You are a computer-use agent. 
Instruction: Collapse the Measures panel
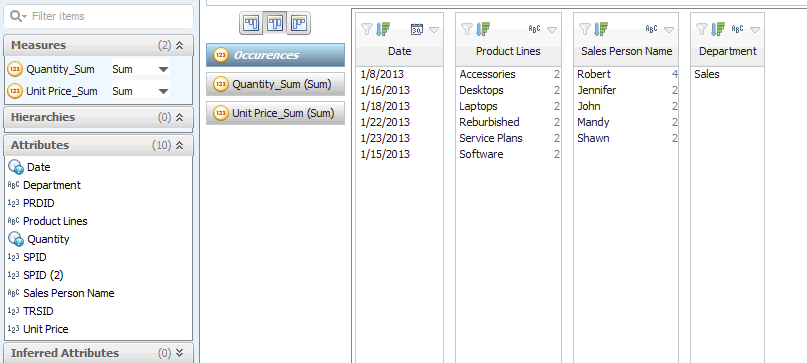pyautogui.click(x=179, y=45)
